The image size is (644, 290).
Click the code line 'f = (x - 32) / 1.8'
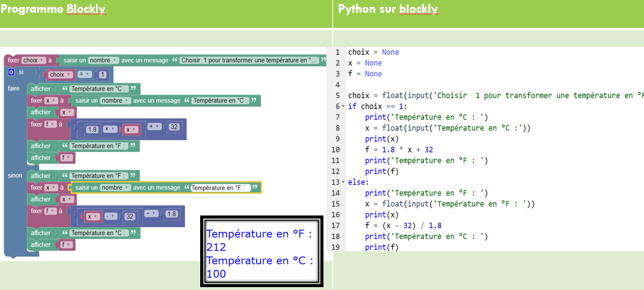point(403,226)
